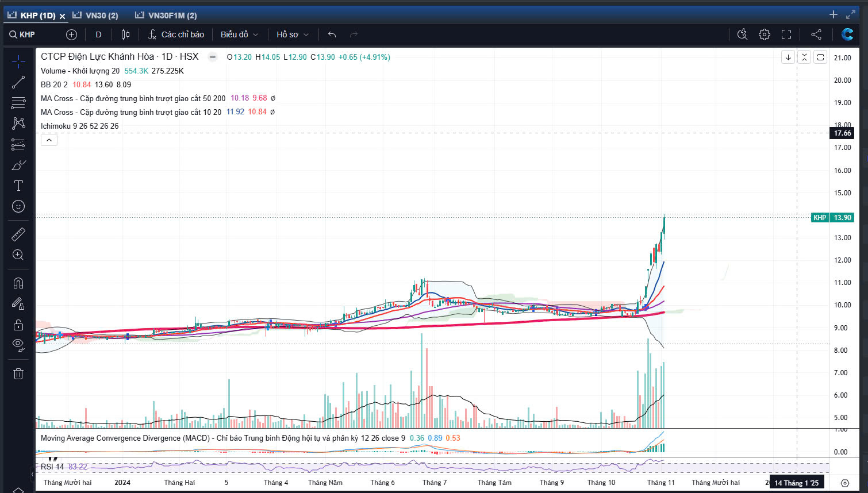Select the MA Cross 50 200 indicator legend

point(133,98)
